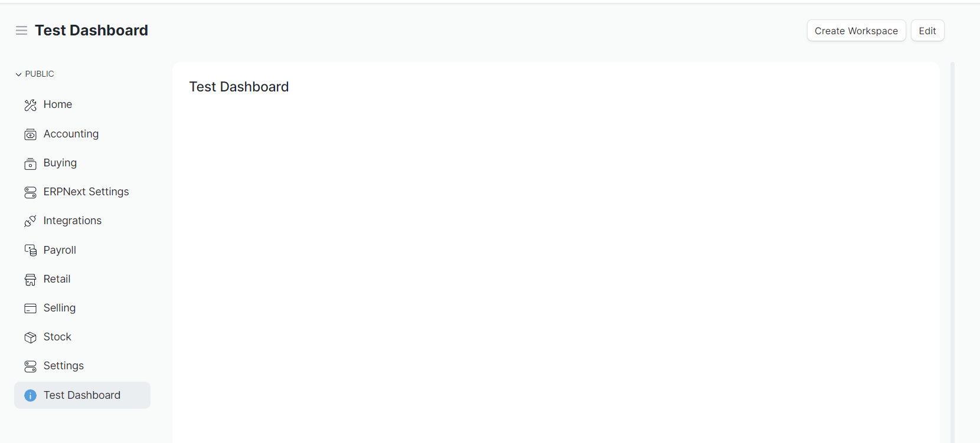This screenshot has width=980, height=443.
Task: Collapse the PUBLIC section
Action: coord(18,73)
